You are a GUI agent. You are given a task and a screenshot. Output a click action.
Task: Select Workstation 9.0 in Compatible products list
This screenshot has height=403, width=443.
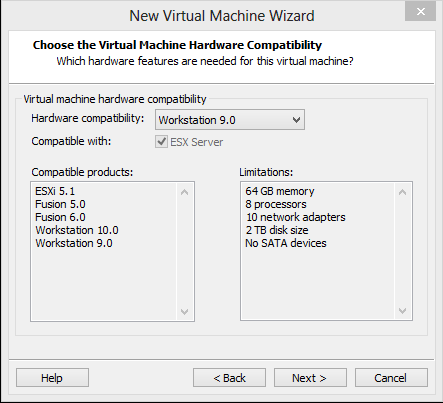(74, 243)
